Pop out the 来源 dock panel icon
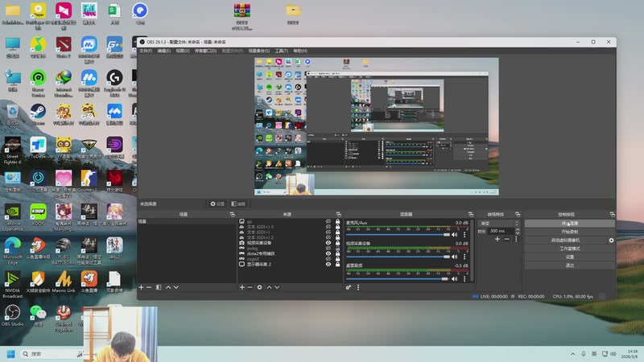This screenshot has height=362, width=644. pyautogui.click(x=338, y=215)
